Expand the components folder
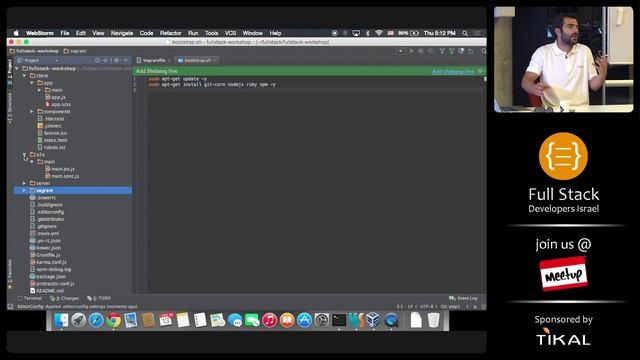Viewport: 640px width, 360px height. click(x=32, y=111)
